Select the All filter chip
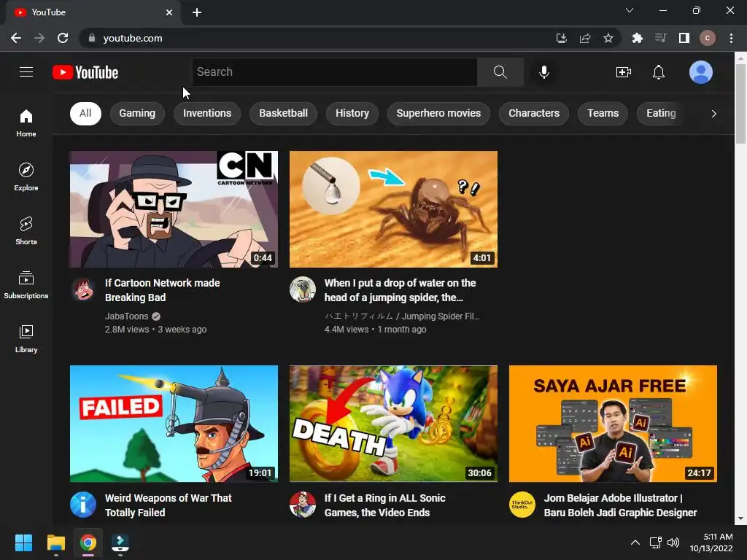This screenshot has height=560, width=747. tap(86, 113)
